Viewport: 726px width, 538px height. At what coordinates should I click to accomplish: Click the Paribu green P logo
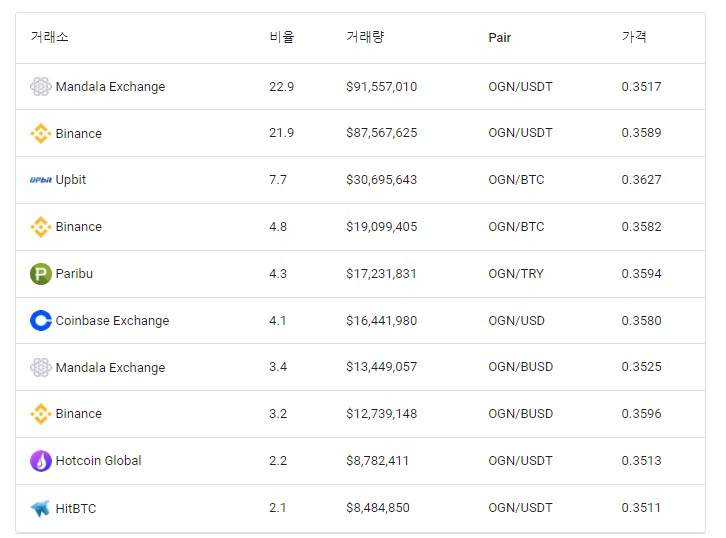pos(41,274)
